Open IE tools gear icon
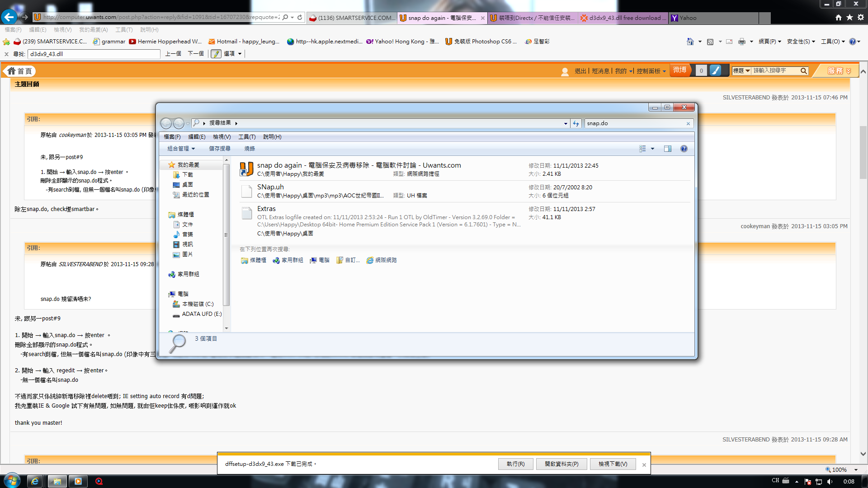 (x=861, y=17)
